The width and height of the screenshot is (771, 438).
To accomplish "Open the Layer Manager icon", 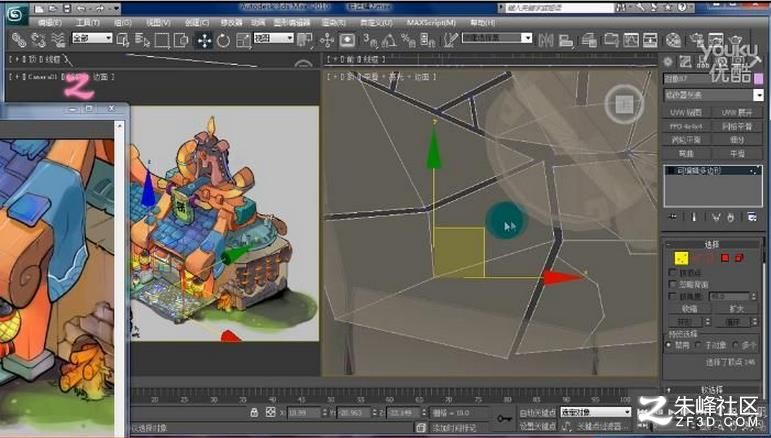I will click(x=590, y=40).
